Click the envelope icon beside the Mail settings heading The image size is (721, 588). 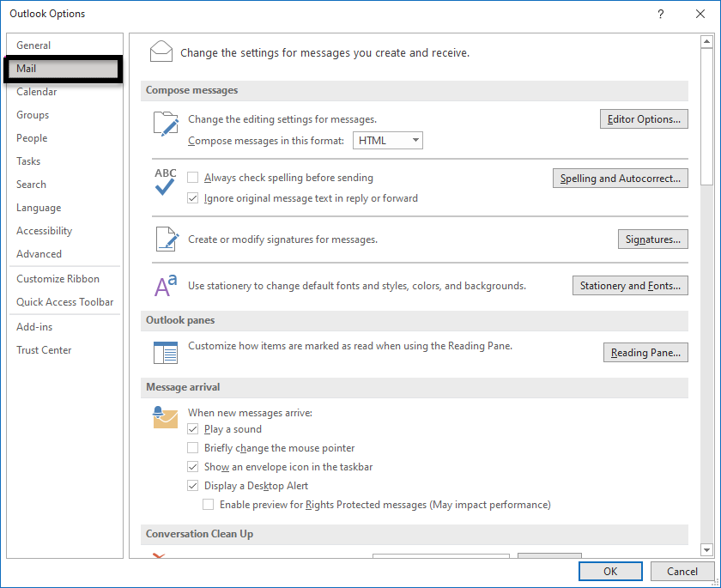click(161, 52)
